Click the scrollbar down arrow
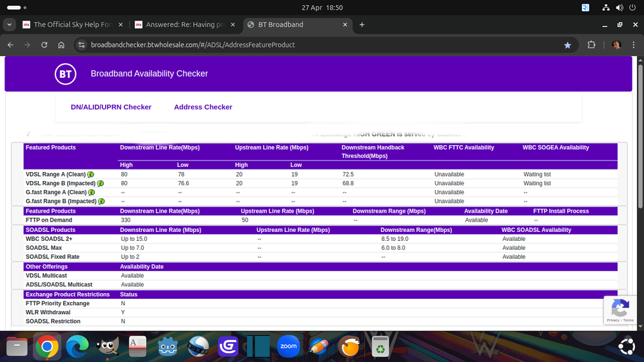 pos(640,327)
